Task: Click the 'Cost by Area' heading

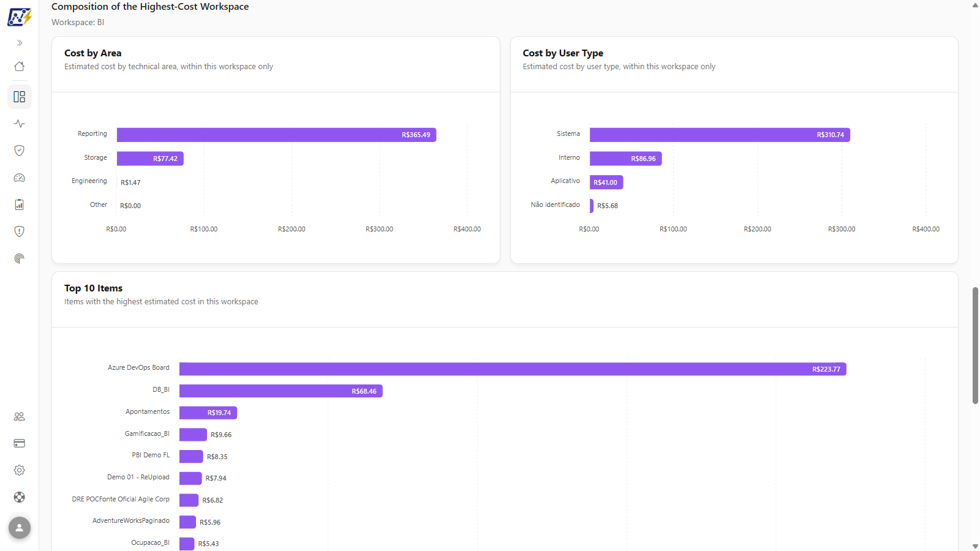Action: (93, 53)
